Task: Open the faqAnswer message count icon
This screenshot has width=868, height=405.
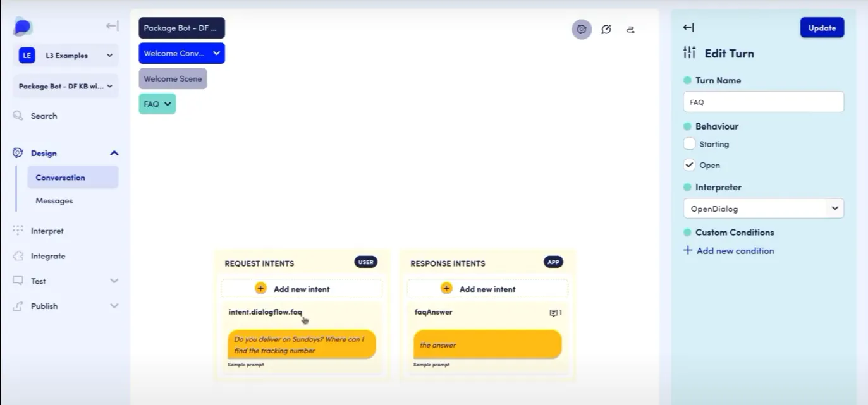Action: [556, 313]
